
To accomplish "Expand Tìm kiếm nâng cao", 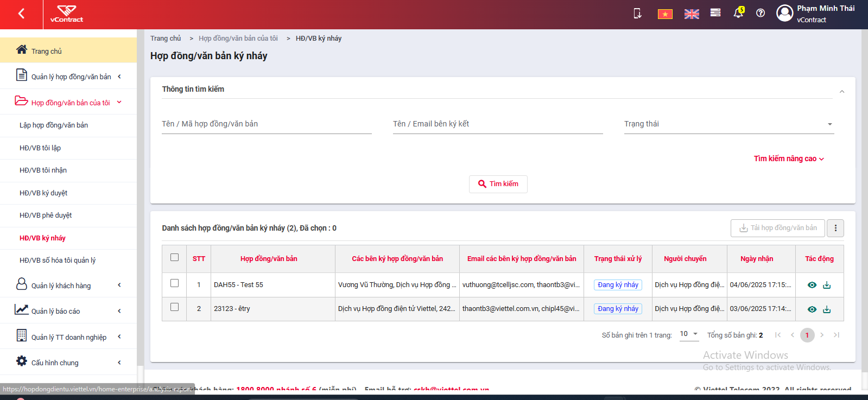I will (789, 158).
